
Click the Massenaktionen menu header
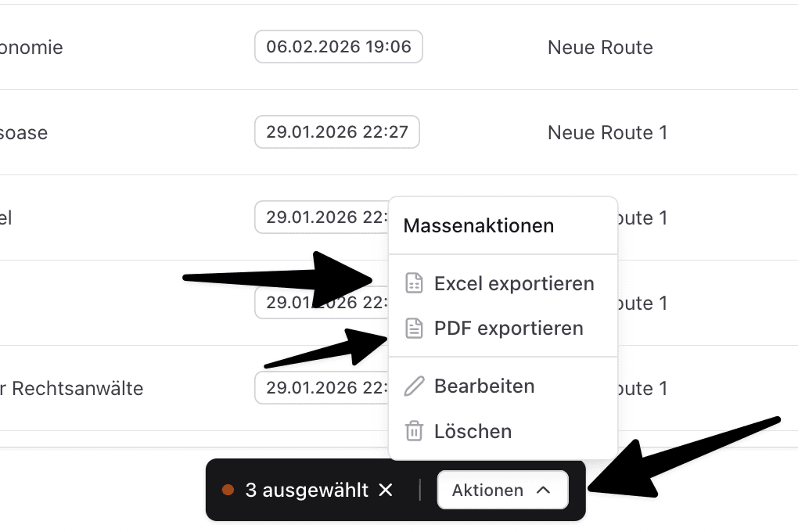tap(478, 225)
